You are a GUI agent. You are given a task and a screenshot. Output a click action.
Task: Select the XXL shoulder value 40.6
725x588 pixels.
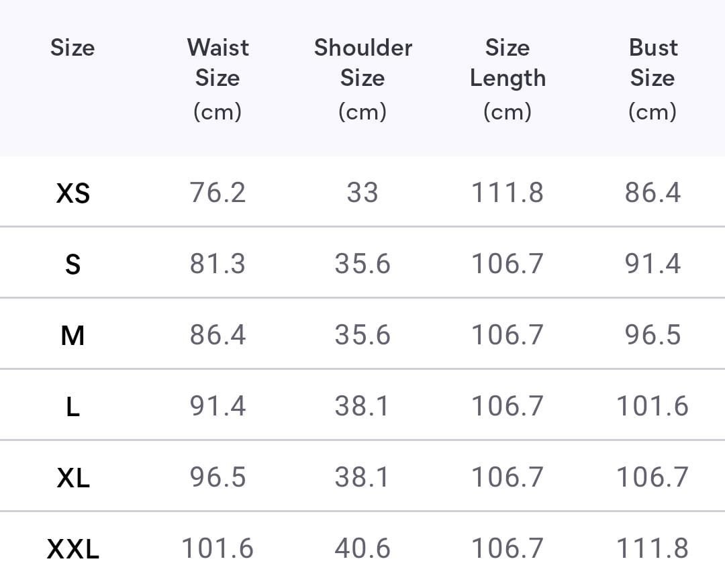pos(362,548)
